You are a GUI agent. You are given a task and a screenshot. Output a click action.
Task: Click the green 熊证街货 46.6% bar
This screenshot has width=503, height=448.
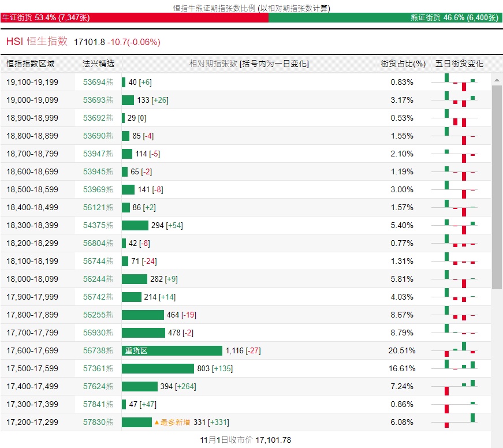tap(385, 18)
